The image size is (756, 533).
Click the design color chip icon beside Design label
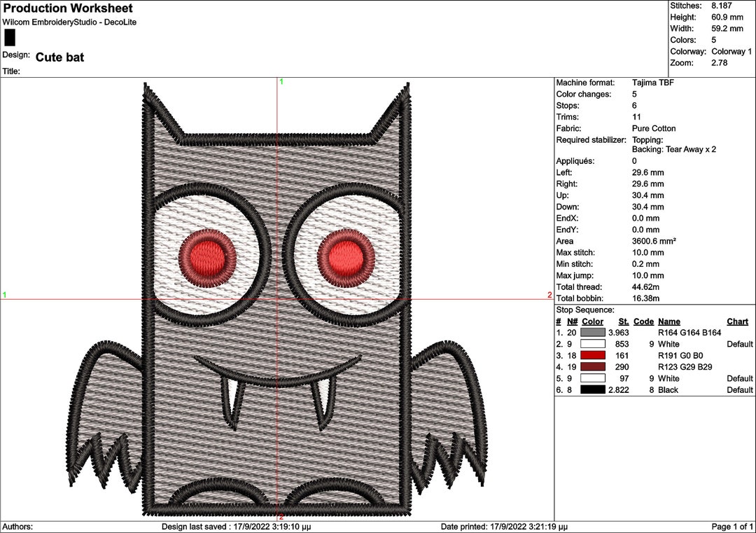click(8, 41)
